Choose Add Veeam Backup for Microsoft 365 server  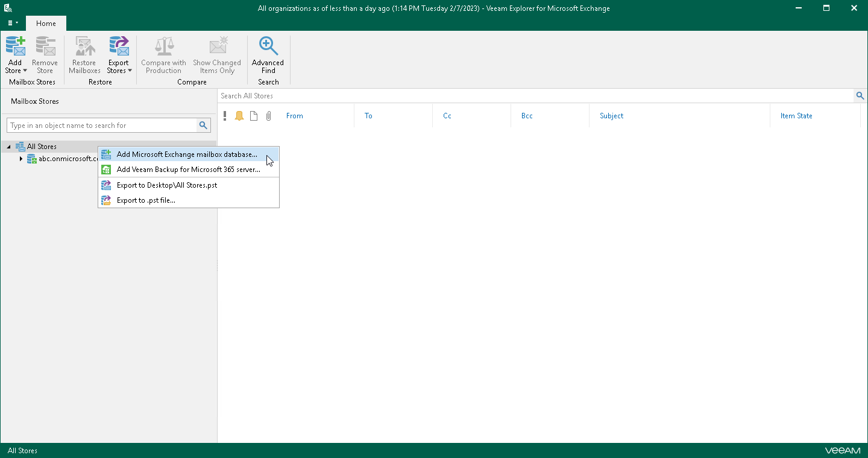tap(188, 170)
